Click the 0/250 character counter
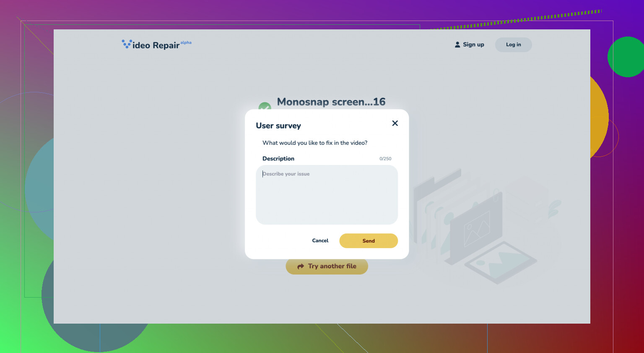This screenshot has width=644, height=353. click(385, 159)
